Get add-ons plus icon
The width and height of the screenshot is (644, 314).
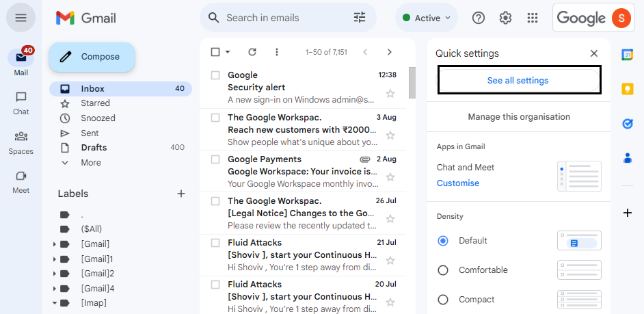627,213
